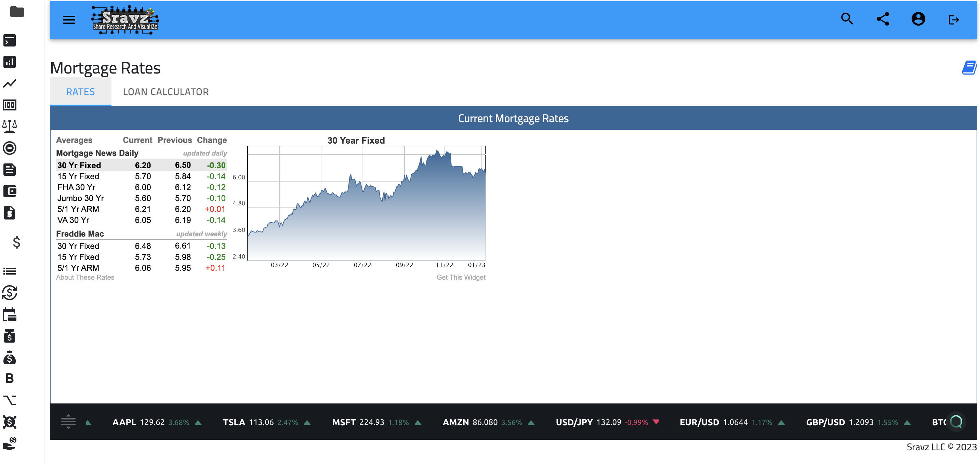
Task: Open the bulleted list sidebar icon
Action: pyautogui.click(x=10, y=271)
